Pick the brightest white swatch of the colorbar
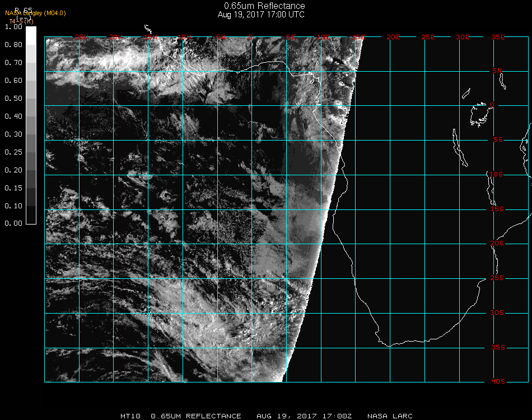 (x=31, y=36)
